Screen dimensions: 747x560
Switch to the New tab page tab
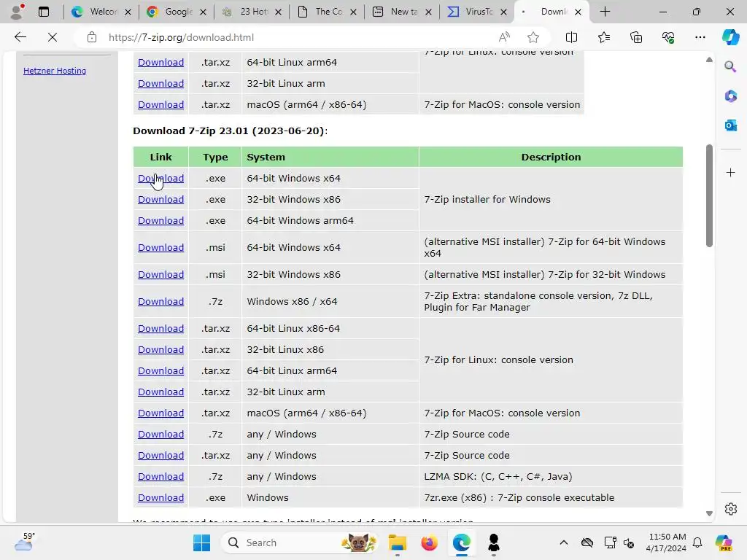(x=402, y=12)
